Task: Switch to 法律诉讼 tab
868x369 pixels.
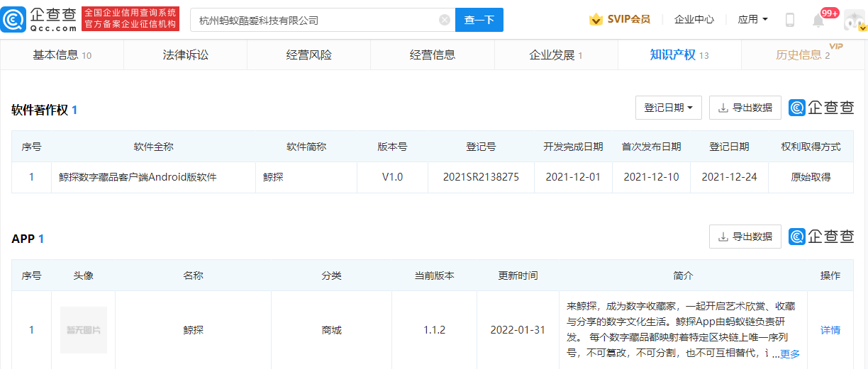Action: [186, 55]
